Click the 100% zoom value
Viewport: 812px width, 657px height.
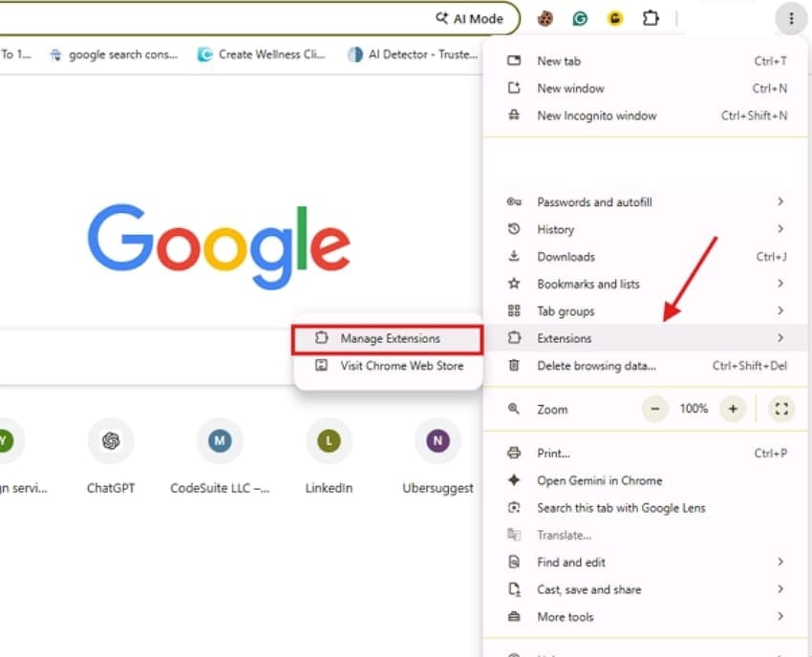click(x=694, y=409)
